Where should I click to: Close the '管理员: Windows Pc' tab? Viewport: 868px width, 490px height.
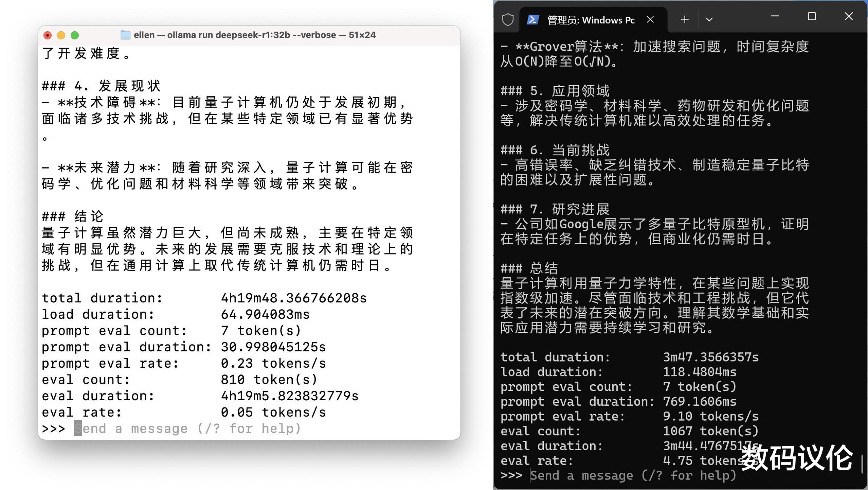(650, 20)
